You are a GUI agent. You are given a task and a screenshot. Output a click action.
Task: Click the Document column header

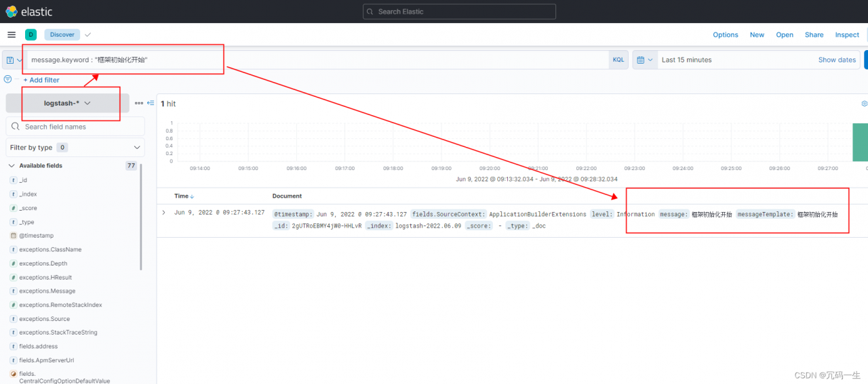pyautogui.click(x=287, y=196)
